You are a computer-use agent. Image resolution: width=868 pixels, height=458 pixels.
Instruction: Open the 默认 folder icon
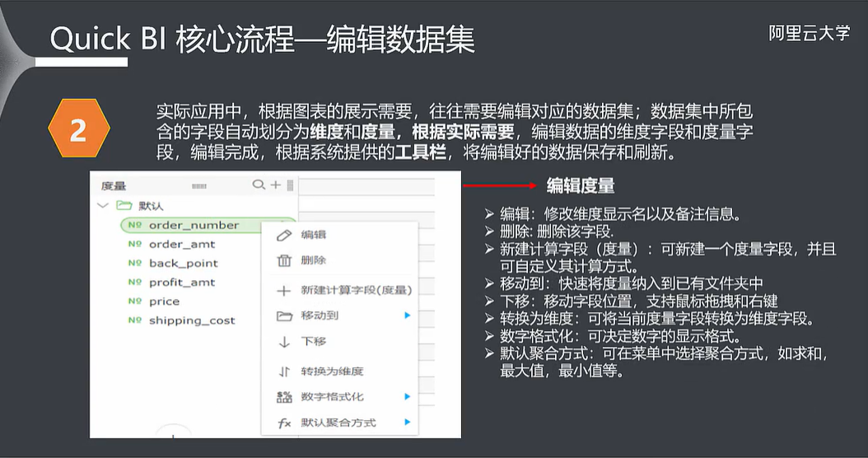pyautogui.click(x=124, y=205)
